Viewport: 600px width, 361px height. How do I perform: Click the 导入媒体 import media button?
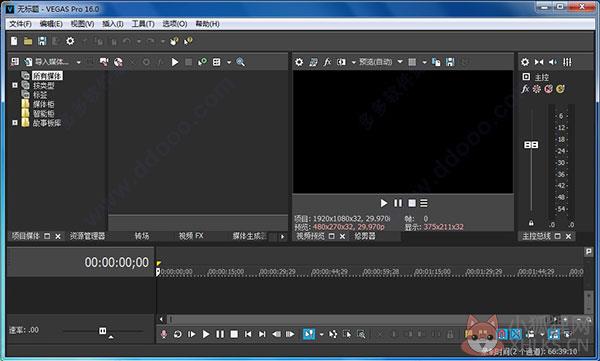point(47,62)
